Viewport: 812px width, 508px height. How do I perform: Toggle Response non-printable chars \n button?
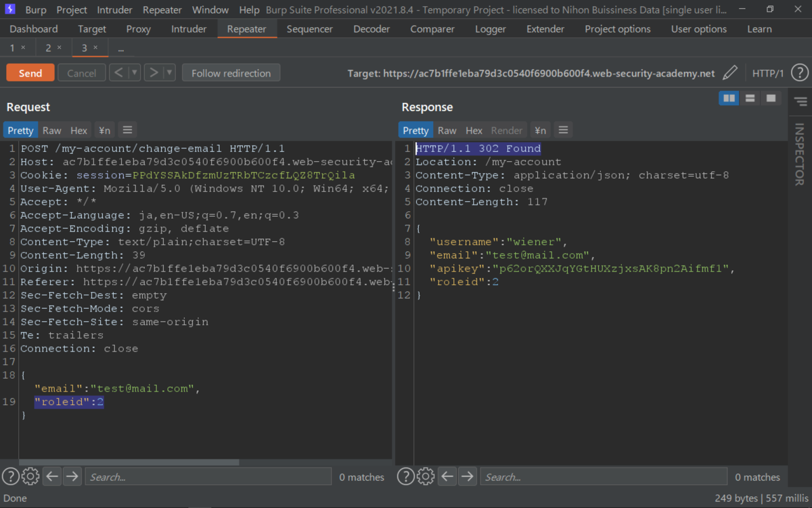(540, 130)
